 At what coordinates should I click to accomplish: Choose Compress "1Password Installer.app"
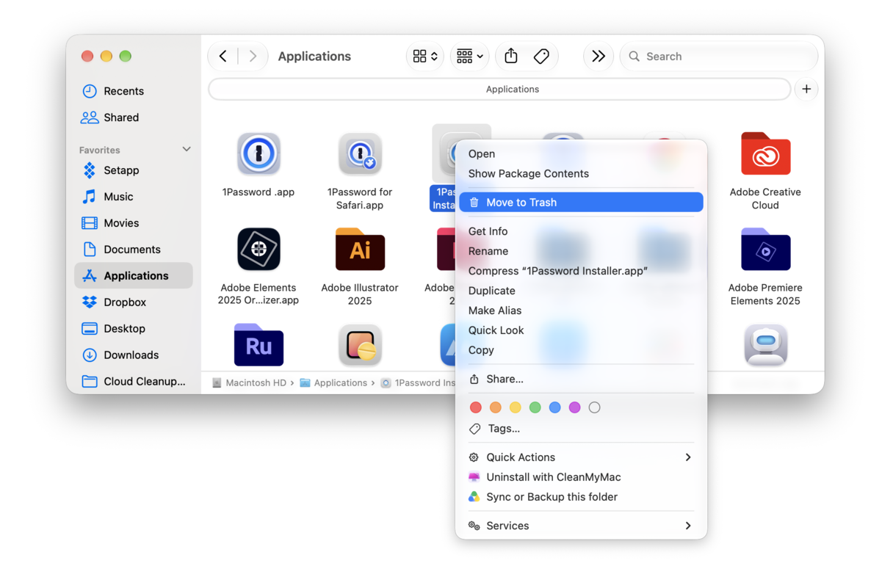[581, 271]
